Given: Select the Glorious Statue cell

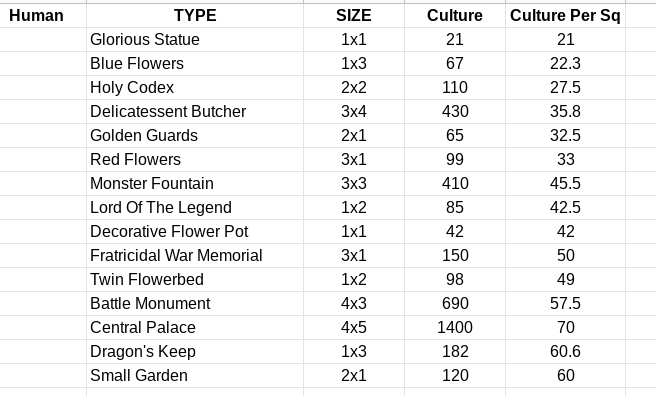Looking at the screenshot, I should (195, 40).
